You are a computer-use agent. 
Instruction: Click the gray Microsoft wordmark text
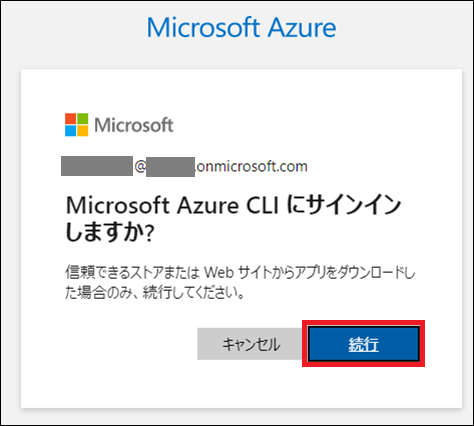[x=134, y=125]
